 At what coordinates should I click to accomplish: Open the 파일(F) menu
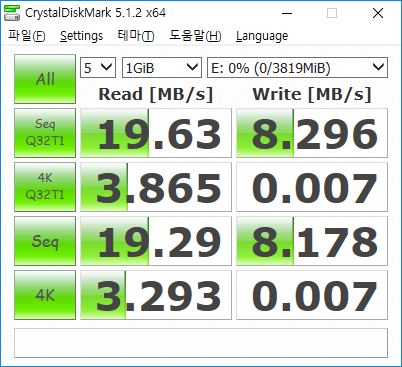(27, 36)
